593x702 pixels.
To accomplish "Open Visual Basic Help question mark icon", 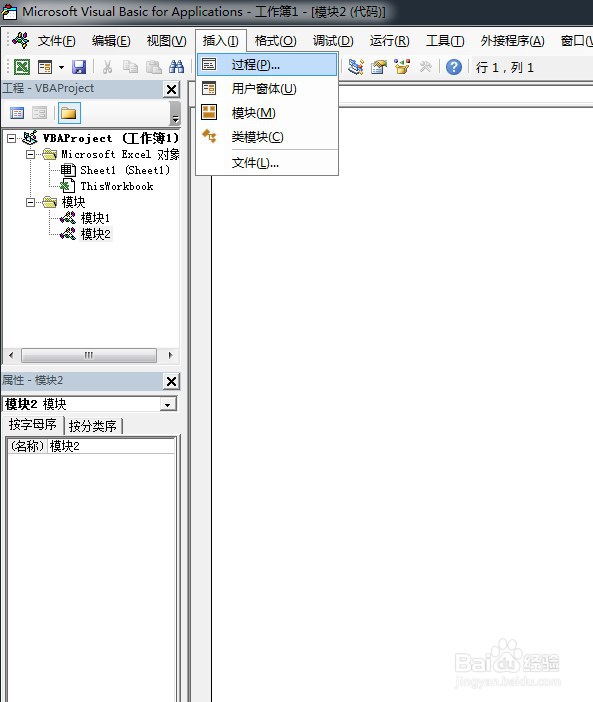I will point(454,67).
